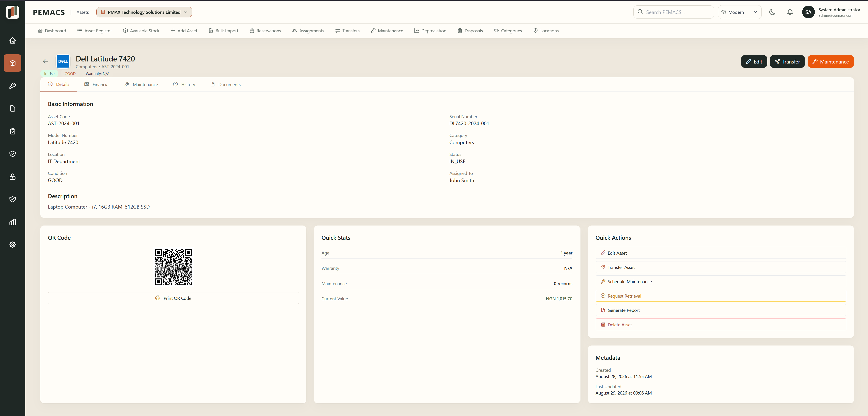868x416 pixels.
Task: Click Print QR Code button
Action: pos(173,298)
